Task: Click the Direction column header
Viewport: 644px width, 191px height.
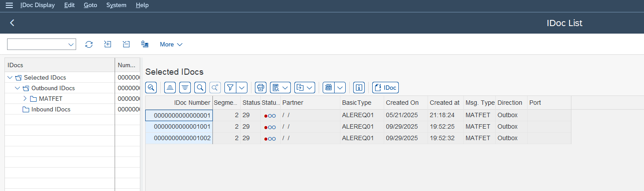Action: point(511,103)
